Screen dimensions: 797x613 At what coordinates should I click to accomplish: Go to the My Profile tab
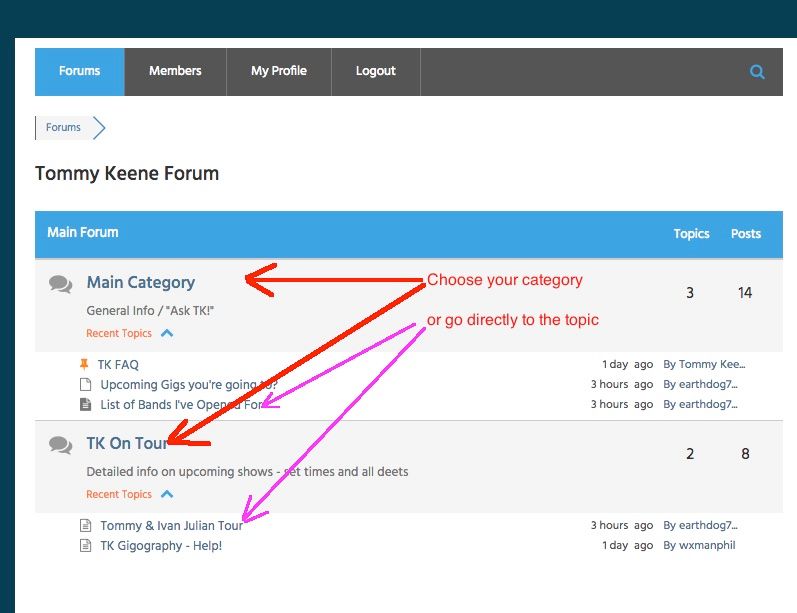tap(279, 72)
